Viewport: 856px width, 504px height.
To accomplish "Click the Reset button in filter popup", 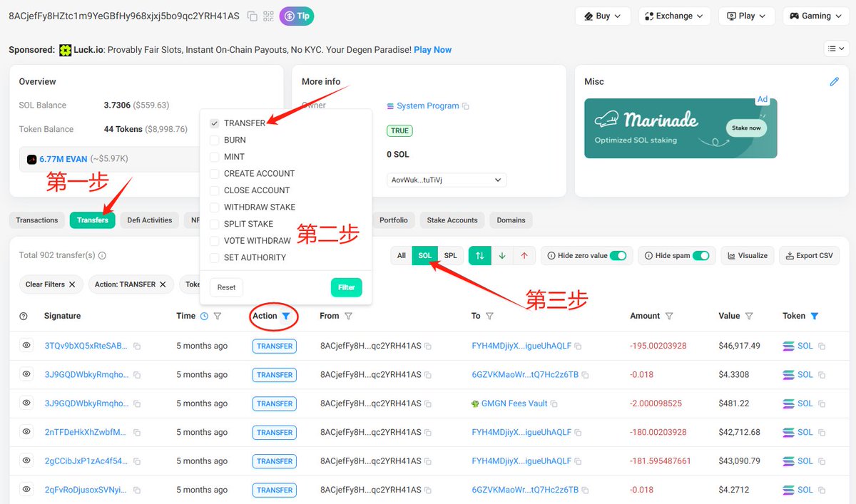I will point(226,287).
